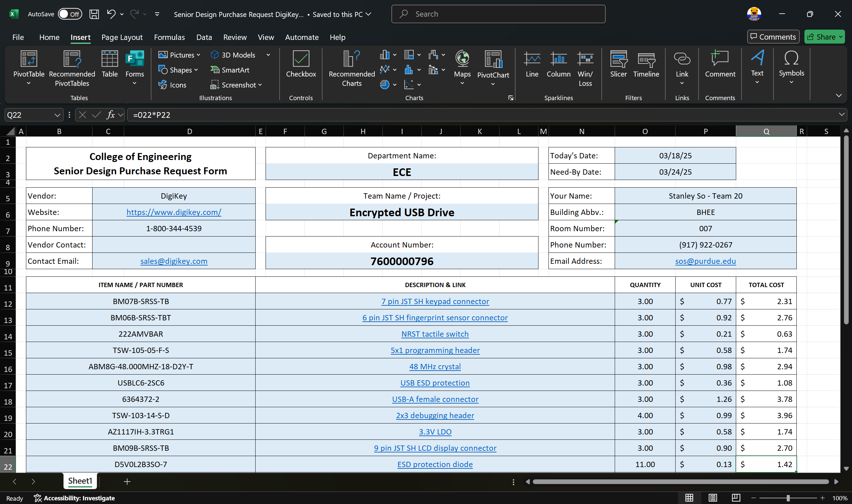Open the Maps chart icon
Viewport: 852px width, 504px height.
point(462,59)
